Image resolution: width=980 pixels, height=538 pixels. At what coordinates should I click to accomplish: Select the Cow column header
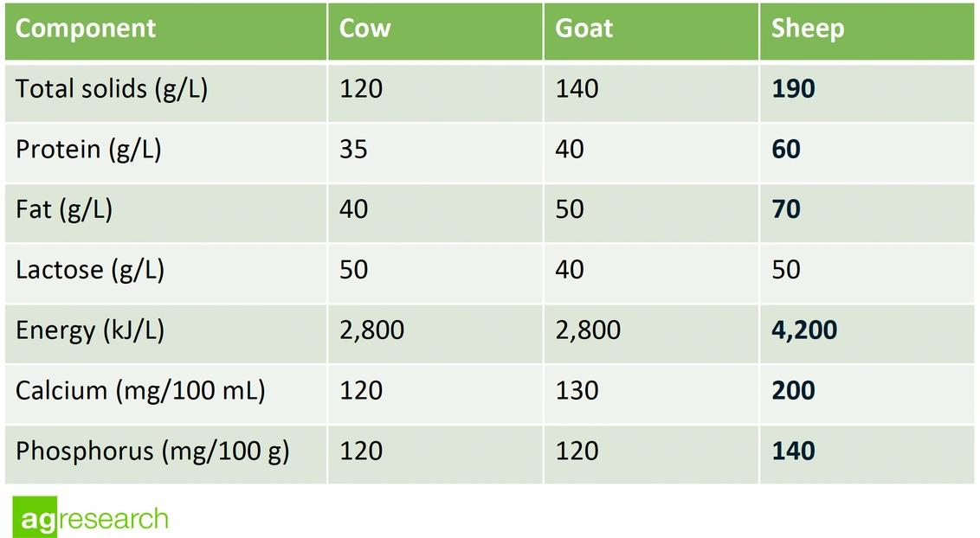(364, 29)
